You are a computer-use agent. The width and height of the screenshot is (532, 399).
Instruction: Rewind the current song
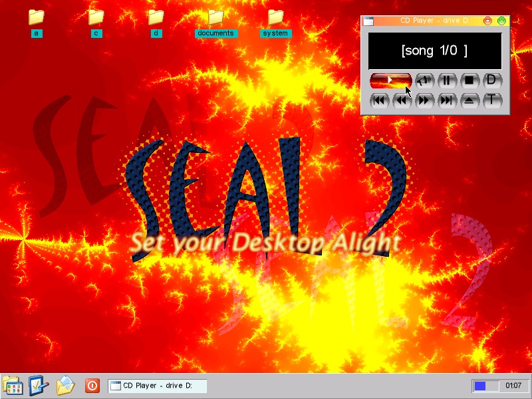coord(402,101)
